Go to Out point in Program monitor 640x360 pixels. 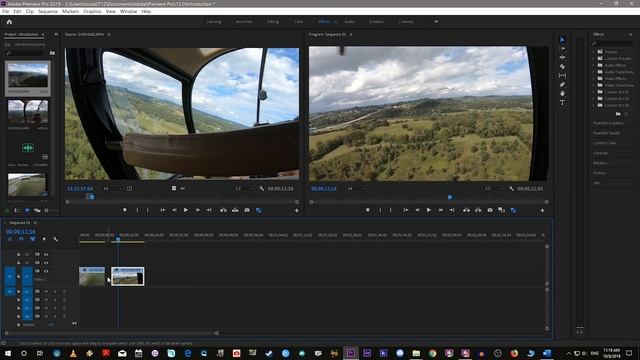click(x=452, y=210)
